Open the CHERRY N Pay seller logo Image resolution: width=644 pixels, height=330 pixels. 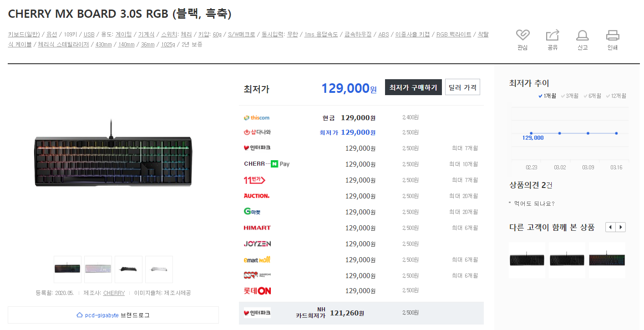[267, 164]
